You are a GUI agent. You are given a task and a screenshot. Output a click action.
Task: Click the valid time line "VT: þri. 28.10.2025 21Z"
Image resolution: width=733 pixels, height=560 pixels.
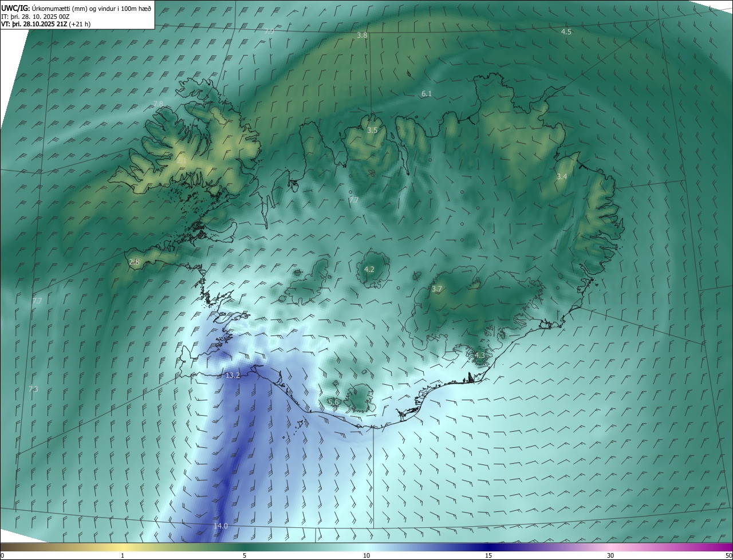click(x=34, y=24)
